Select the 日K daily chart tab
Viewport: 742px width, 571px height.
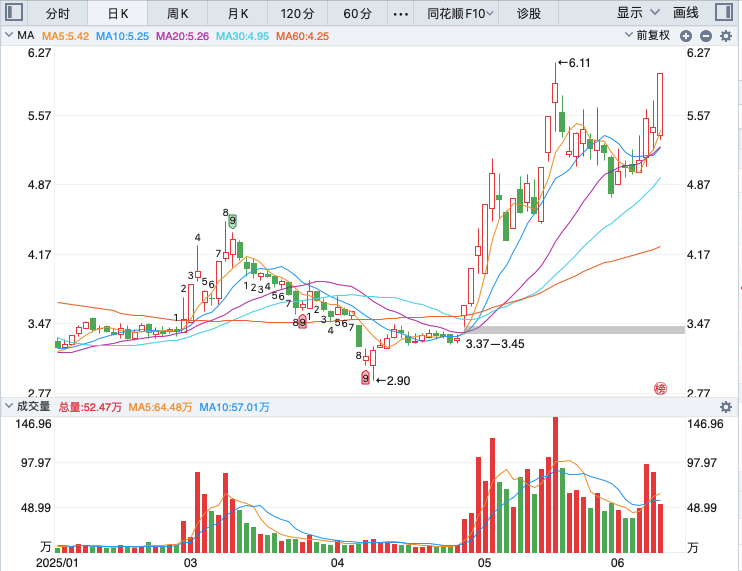tap(118, 13)
